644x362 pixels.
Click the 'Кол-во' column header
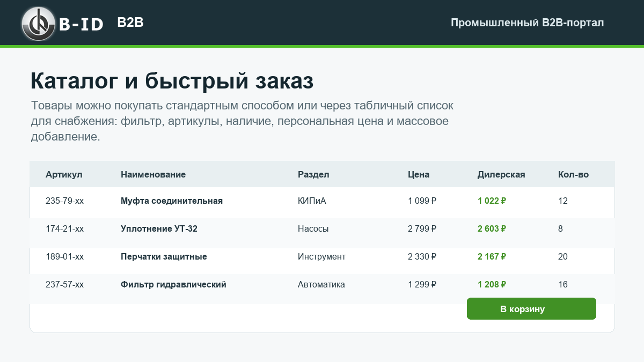(x=573, y=174)
